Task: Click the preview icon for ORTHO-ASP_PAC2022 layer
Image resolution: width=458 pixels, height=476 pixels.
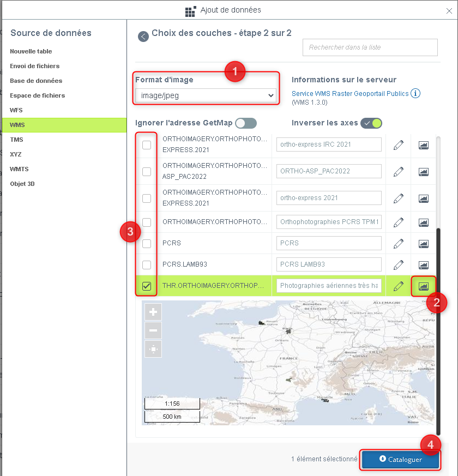Action: tap(424, 171)
